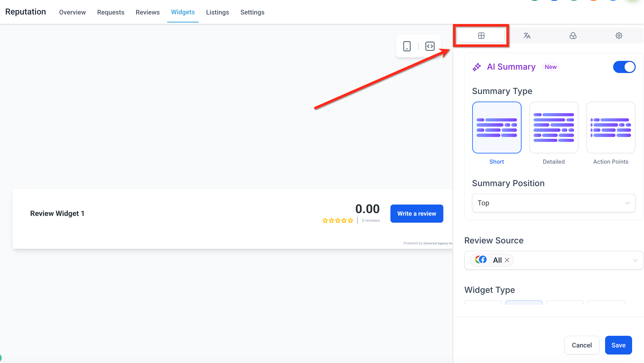644x363 pixels.
Task: Open the Requests tab
Action: (x=111, y=12)
